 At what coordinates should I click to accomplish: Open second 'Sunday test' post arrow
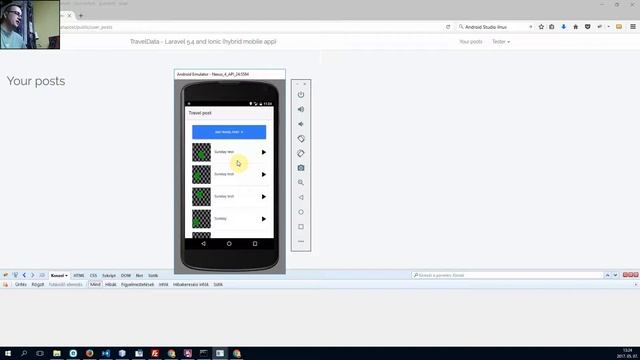(264, 175)
